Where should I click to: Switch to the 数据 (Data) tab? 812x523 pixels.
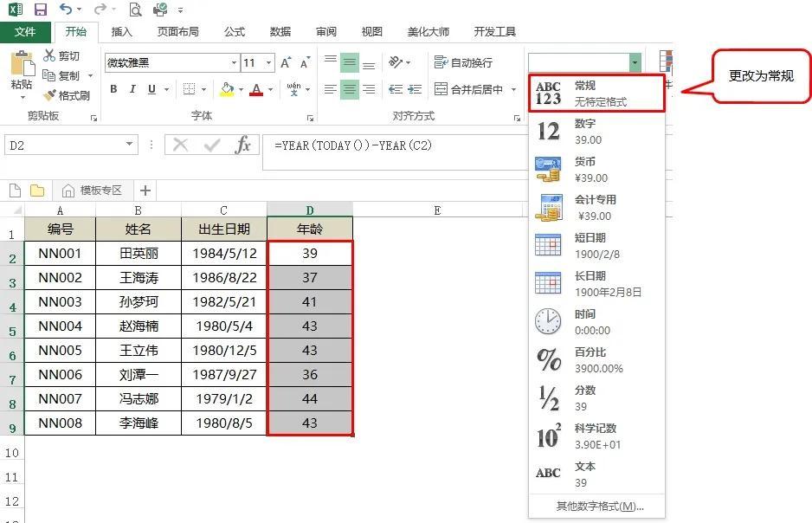pyautogui.click(x=280, y=31)
